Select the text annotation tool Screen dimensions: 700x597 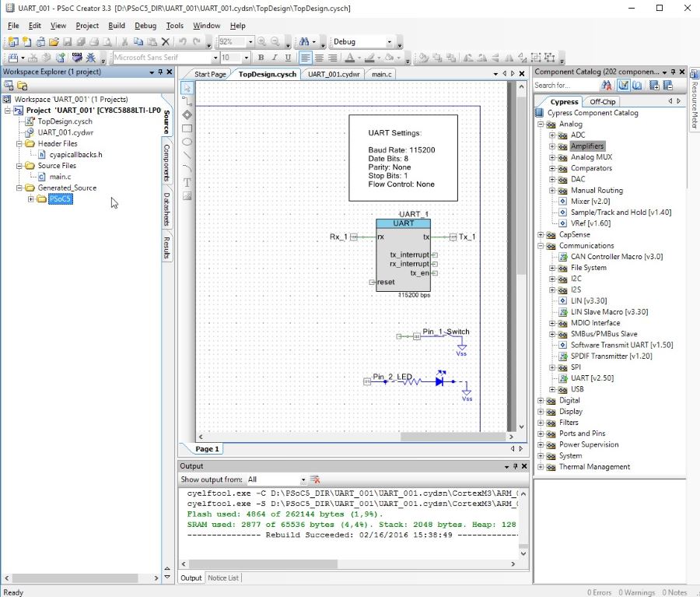[187, 182]
